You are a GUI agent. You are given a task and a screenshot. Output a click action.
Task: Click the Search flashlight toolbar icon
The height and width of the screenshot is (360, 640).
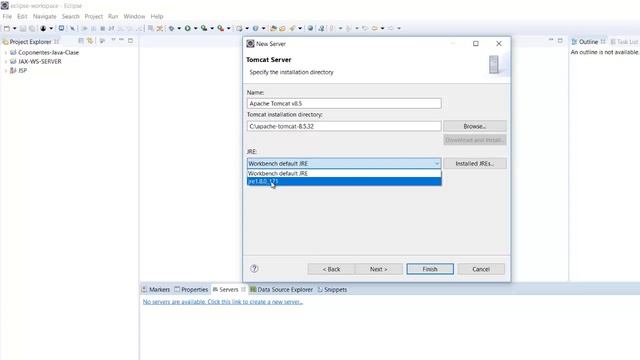(x=292, y=28)
